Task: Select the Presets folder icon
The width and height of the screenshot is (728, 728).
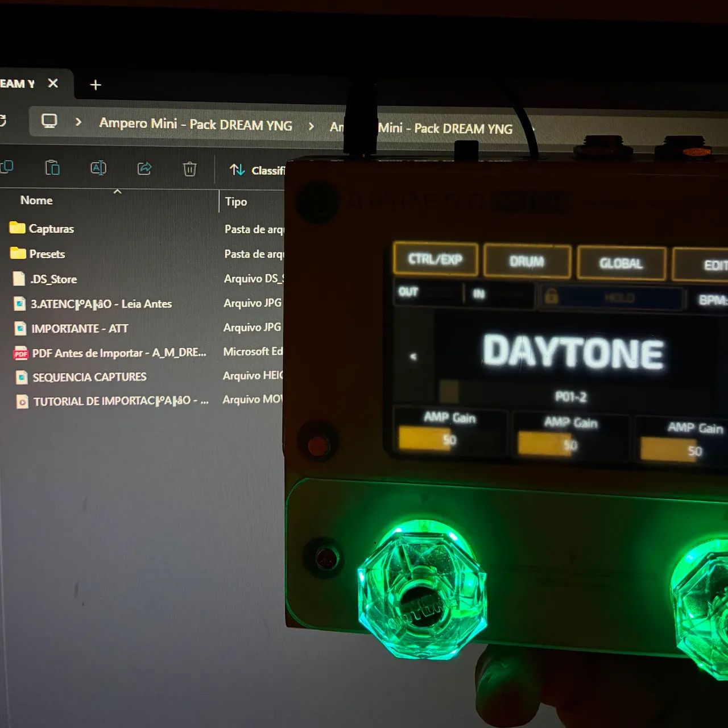Action: (x=18, y=253)
